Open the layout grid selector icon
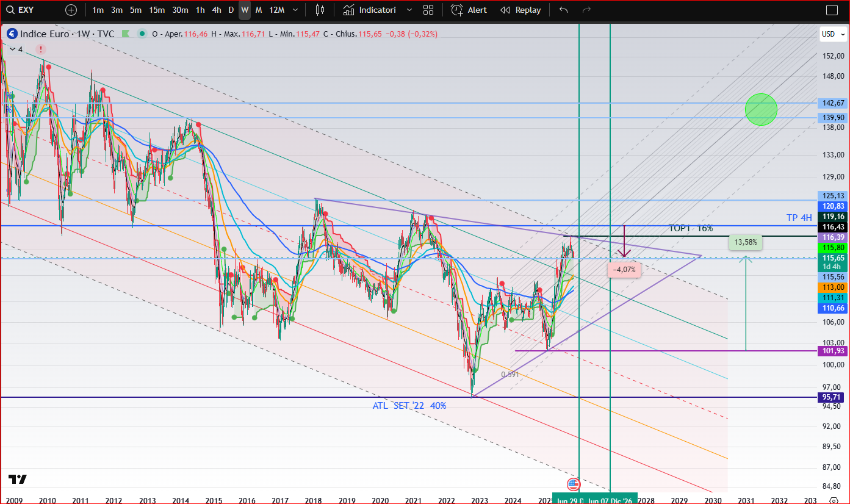850x504 pixels. 428,10
